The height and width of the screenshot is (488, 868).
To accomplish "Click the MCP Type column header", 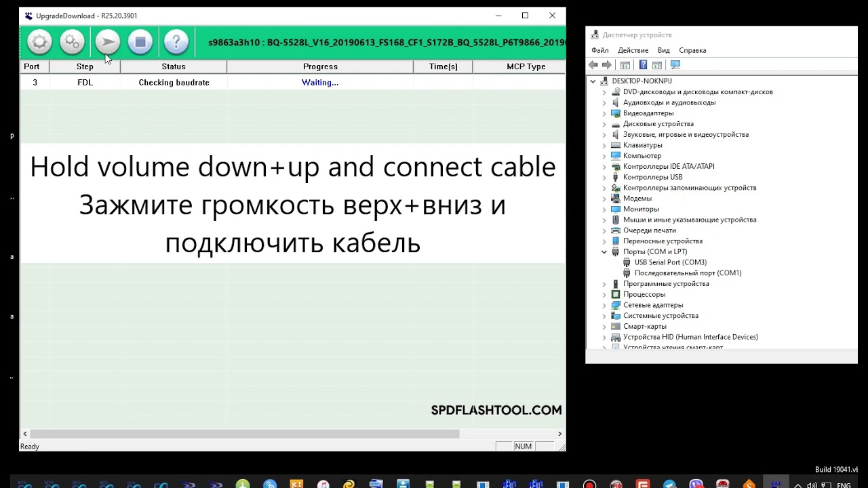I will coord(519,66).
